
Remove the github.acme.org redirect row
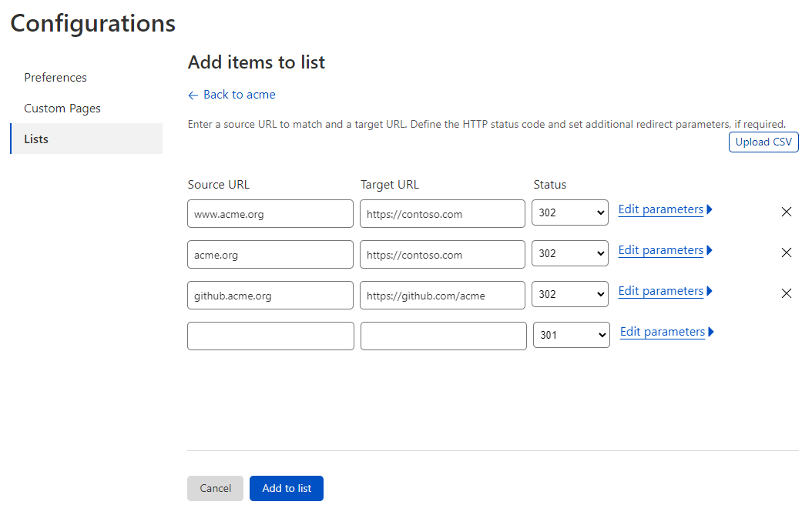pyautogui.click(x=787, y=293)
